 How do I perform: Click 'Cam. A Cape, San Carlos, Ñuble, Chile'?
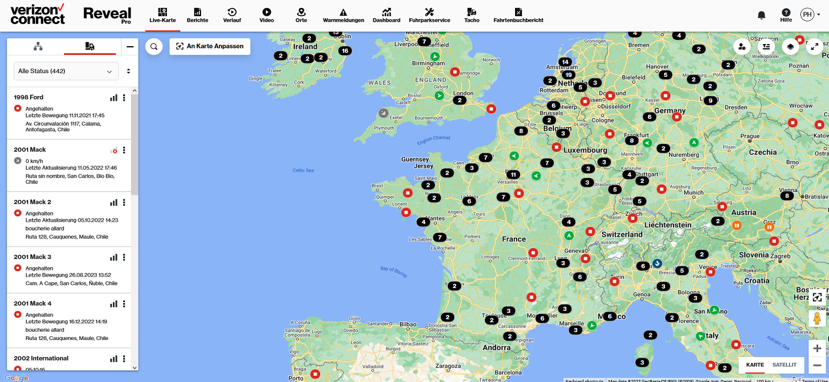point(71,283)
